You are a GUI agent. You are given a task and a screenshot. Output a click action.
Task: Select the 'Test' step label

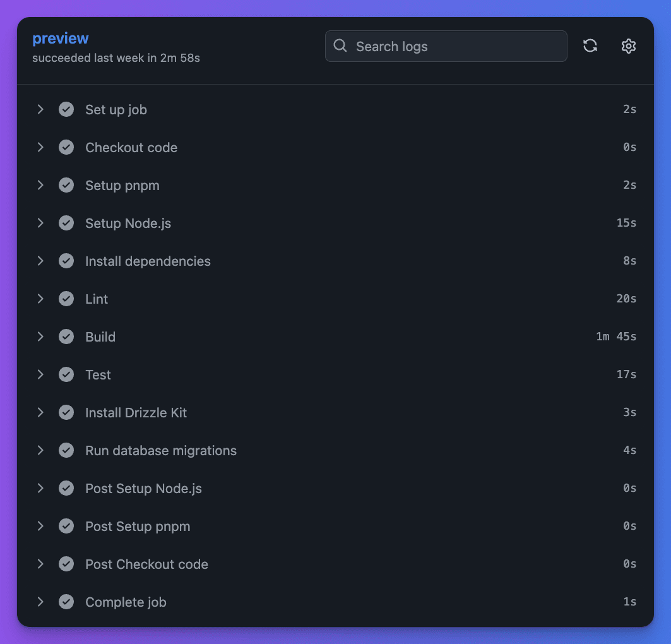tap(98, 375)
